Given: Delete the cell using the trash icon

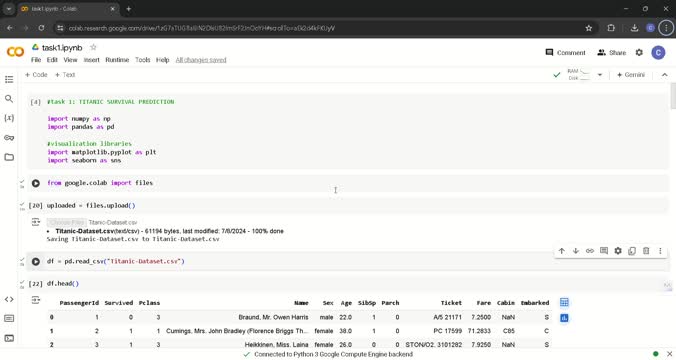Looking at the screenshot, I should (x=646, y=251).
